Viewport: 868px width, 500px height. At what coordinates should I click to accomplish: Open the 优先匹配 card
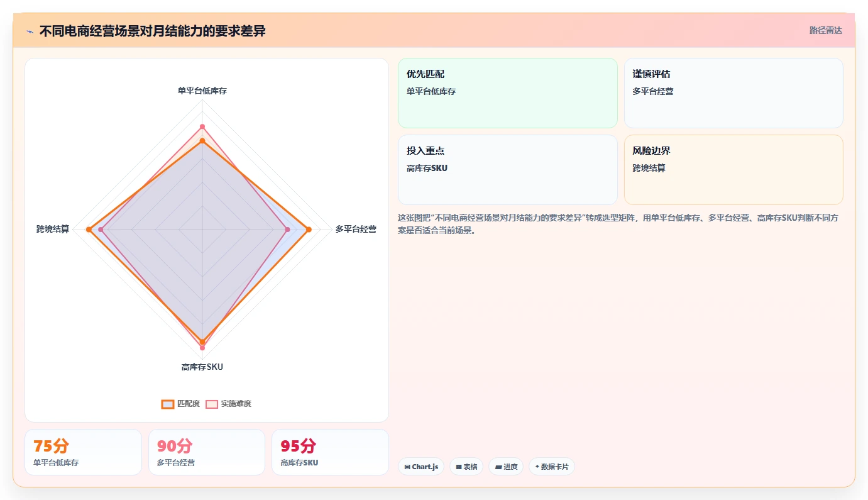point(508,93)
